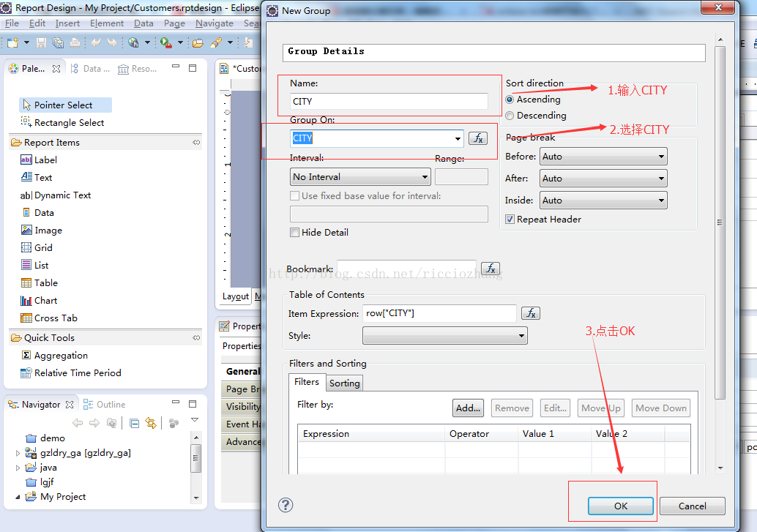Select the Relative Time Period tool
757x532 pixels.
71,372
